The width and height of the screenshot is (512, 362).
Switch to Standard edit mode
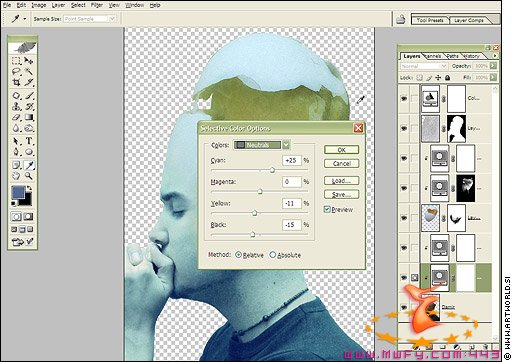click(16, 217)
